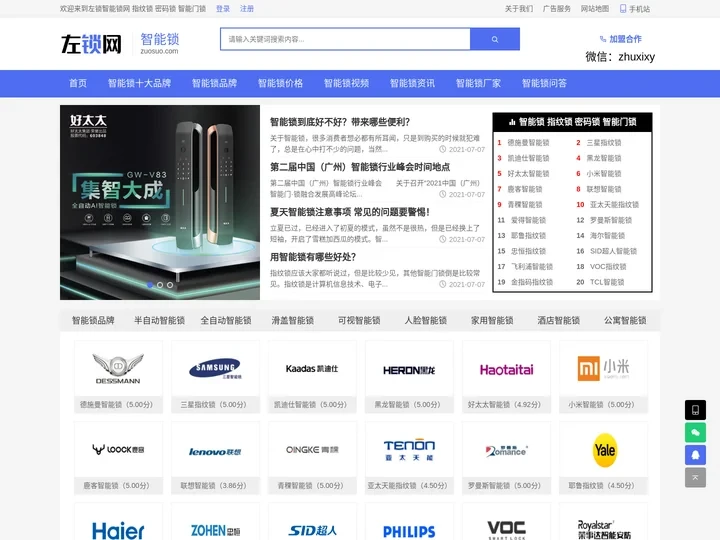Open 智能锁资讯 navigation item
Image resolution: width=720 pixels, height=540 pixels.
(x=412, y=83)
